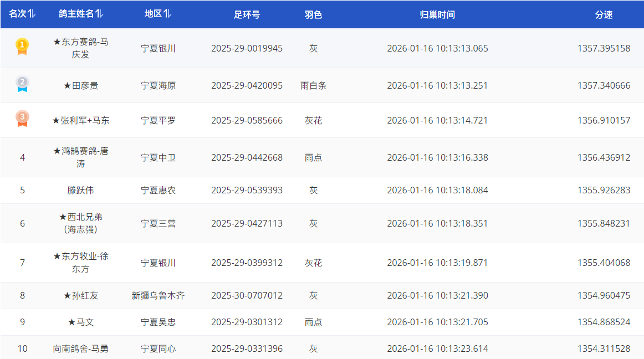644x359 pixels.
Task: Click owner ★张利军+马东
Action: (80, 120)
